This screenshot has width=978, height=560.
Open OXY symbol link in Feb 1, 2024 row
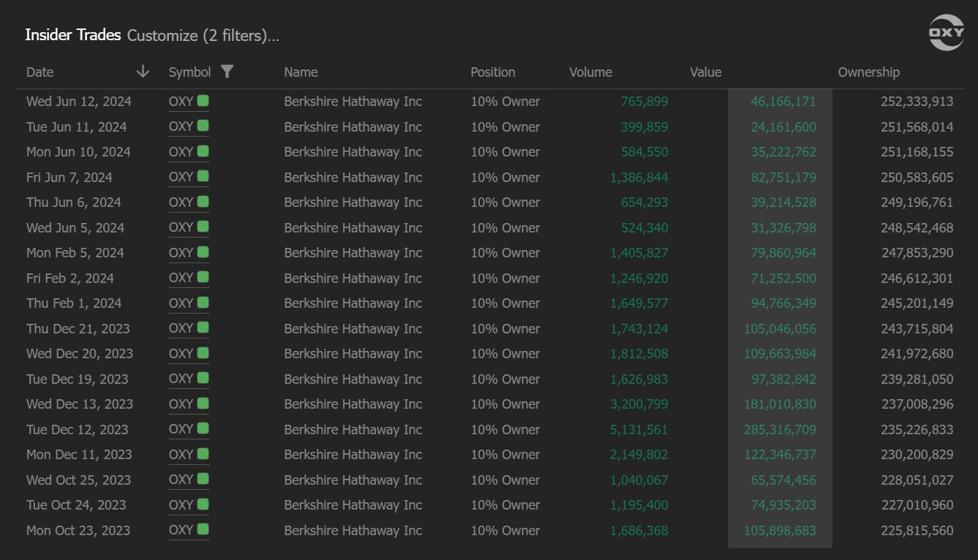[x=181, y=303]
